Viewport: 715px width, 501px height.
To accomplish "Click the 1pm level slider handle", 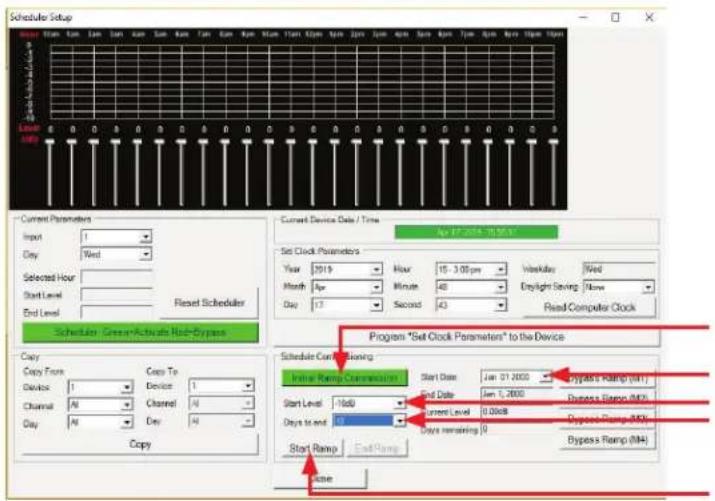I will tap(334, 143).
